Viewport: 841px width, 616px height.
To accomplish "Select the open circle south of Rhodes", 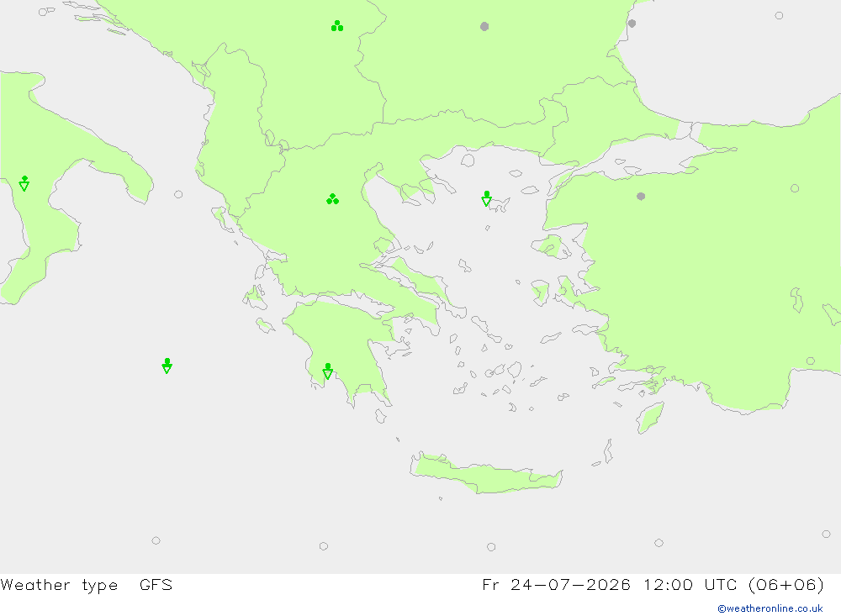I will tap(659, 543).
